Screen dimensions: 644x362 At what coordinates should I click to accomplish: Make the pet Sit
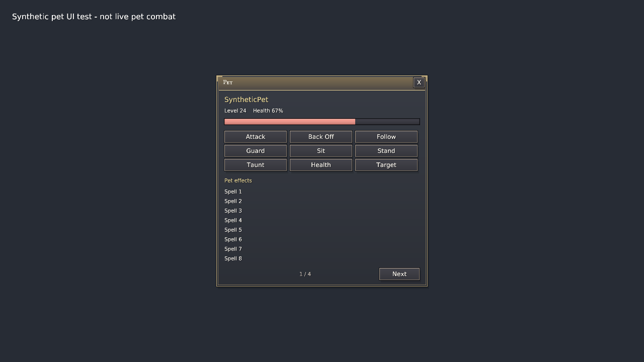coord(321,151)
